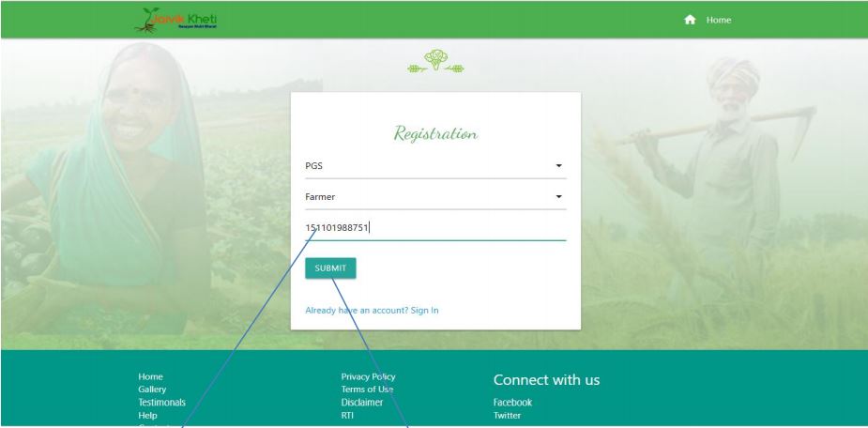
Task: Expand the Farmer dropdown arrow
Action: click(558, 196)
